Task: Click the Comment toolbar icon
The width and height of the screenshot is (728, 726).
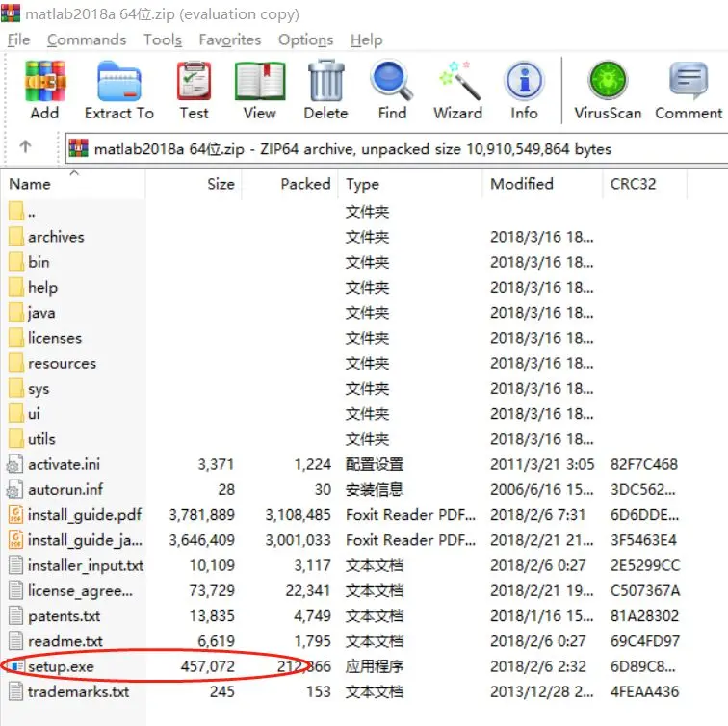Action: [689, 81]
